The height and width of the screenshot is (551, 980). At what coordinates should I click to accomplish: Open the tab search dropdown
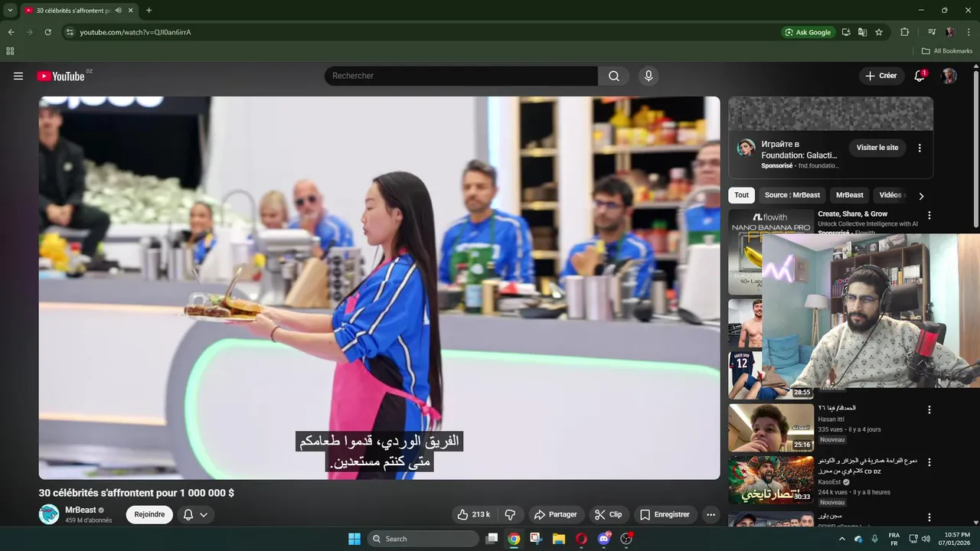point(10,11)
